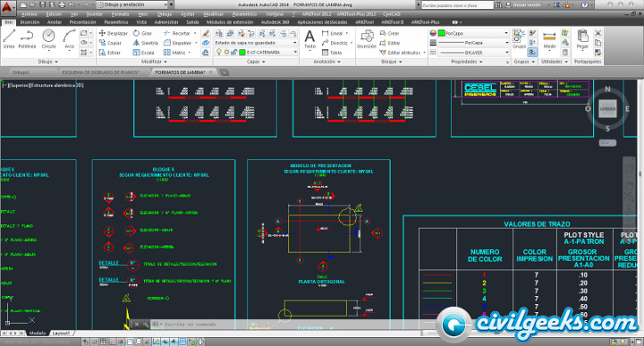
Task: Open the Formato menu
Action: click(x=120, y=14)
